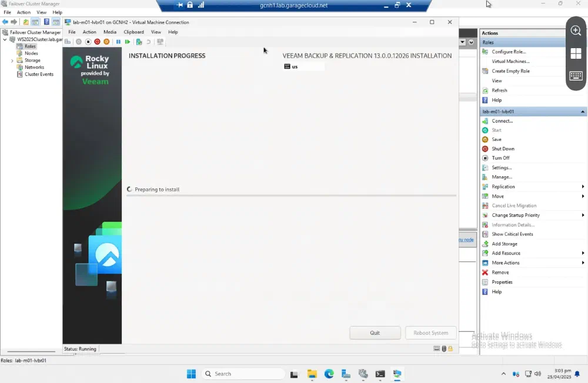Click Shut Down in Actions pane
Screen dimensions: 588x383
[503, 149]
